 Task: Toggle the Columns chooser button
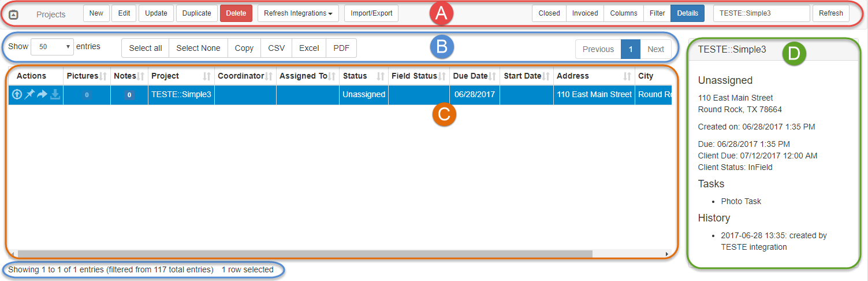click(624, 13)
